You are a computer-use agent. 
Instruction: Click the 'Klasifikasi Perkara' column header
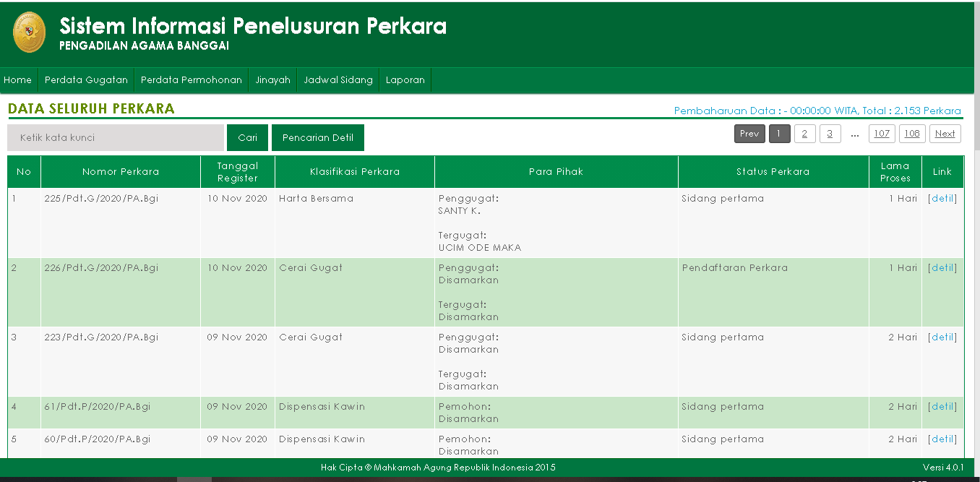(355, 172)
